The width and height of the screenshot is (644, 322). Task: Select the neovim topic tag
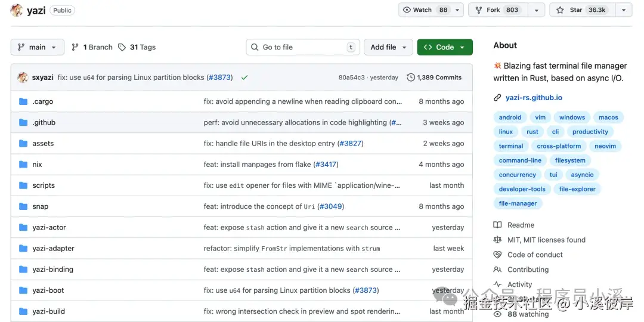[x=605, y=146]
